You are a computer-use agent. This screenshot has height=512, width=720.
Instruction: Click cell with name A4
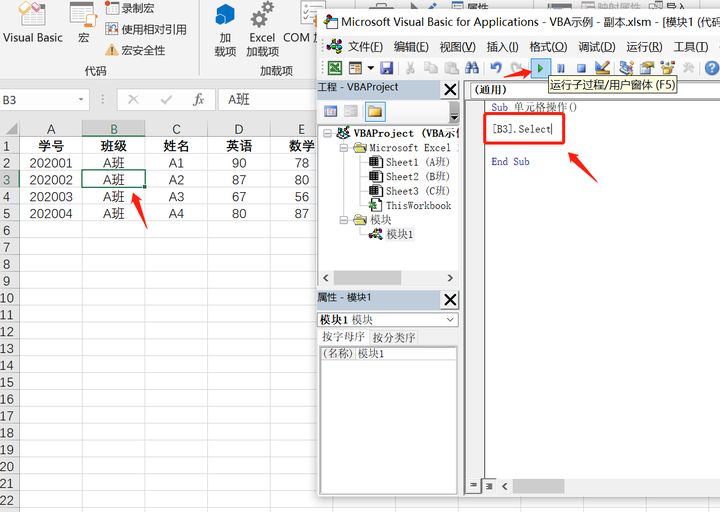(x=176, y=214)
